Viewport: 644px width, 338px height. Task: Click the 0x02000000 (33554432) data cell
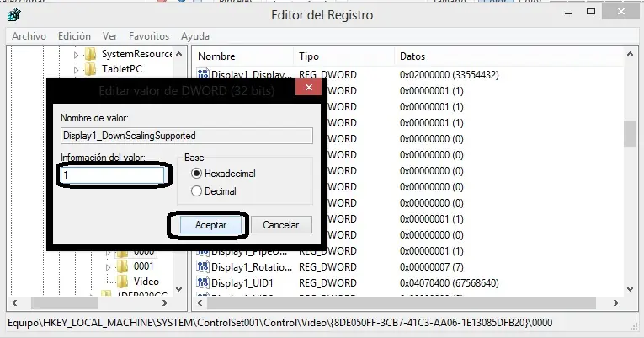[x=450, y=75]
